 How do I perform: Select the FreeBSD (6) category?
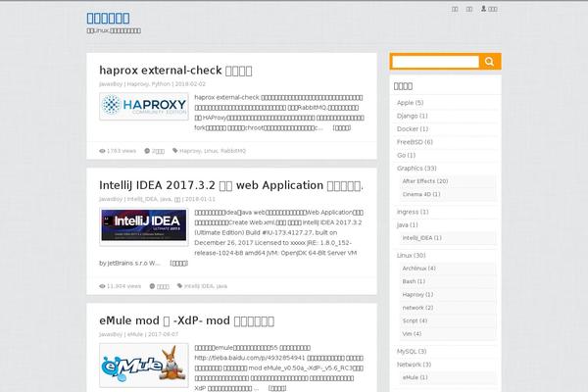pyautogui.click(x=415, y=142)
